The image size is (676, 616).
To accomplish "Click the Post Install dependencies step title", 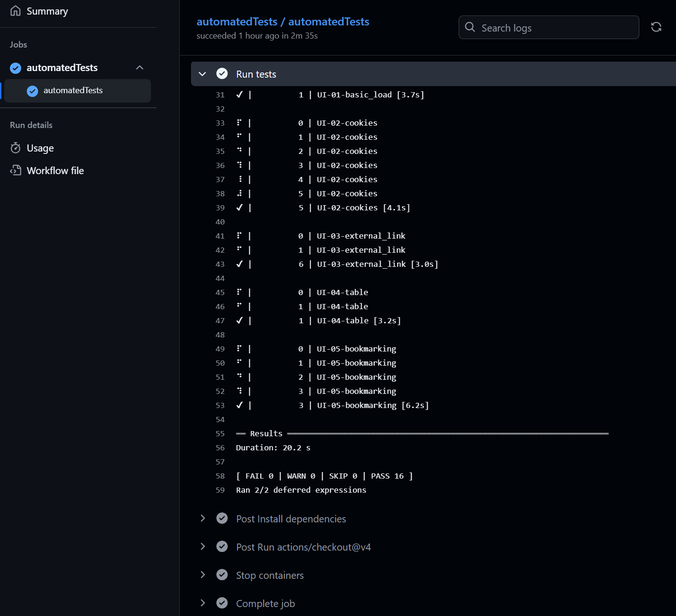I will point(291,519).
